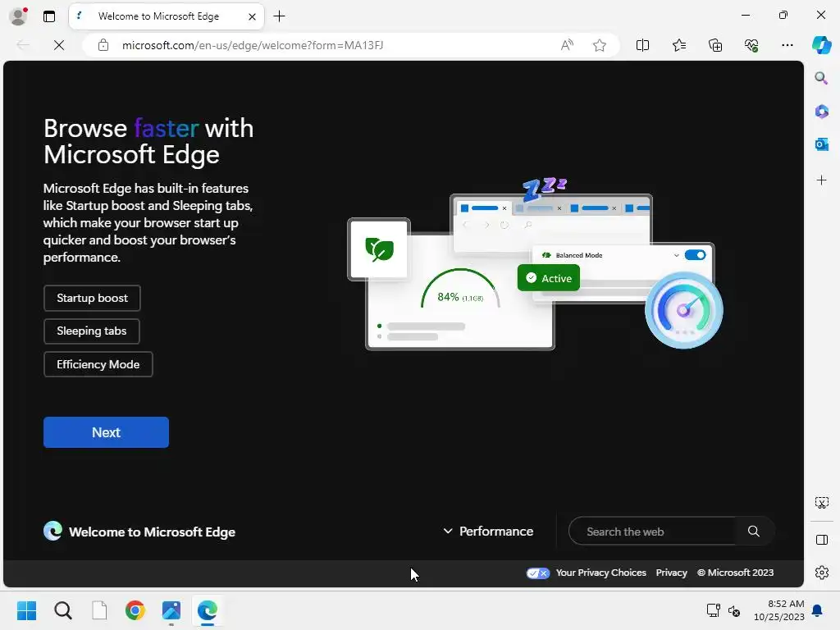Open the muted volume tray icon
840x630 pixels.
[x=734, y=610]
